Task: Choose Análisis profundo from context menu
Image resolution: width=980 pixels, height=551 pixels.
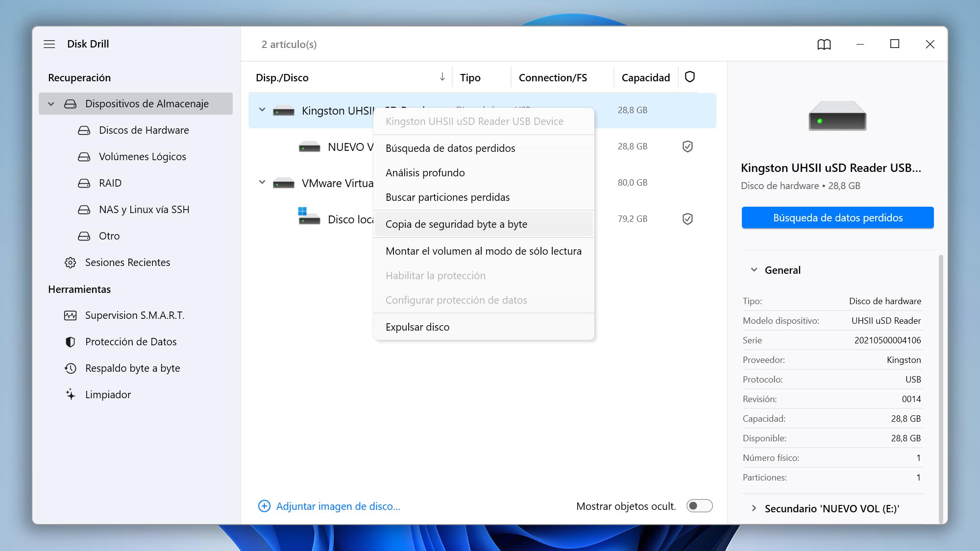Action: coord(483,173)
